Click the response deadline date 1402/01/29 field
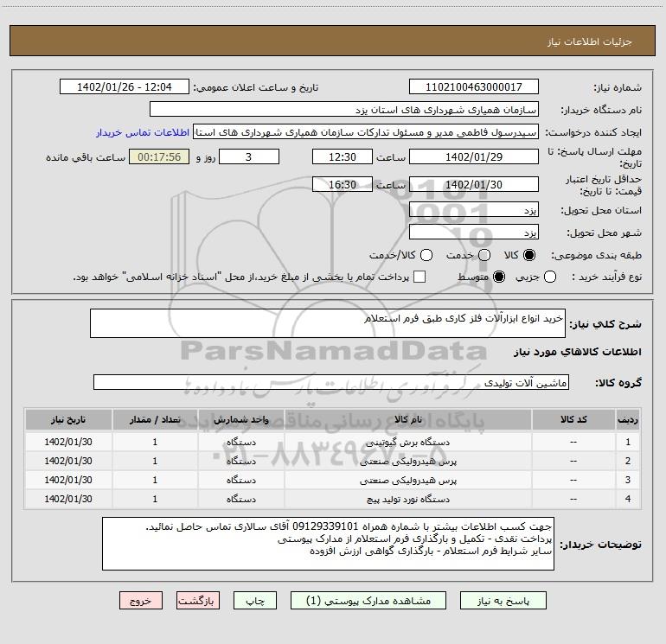666x644 pixels. [474, 156]
